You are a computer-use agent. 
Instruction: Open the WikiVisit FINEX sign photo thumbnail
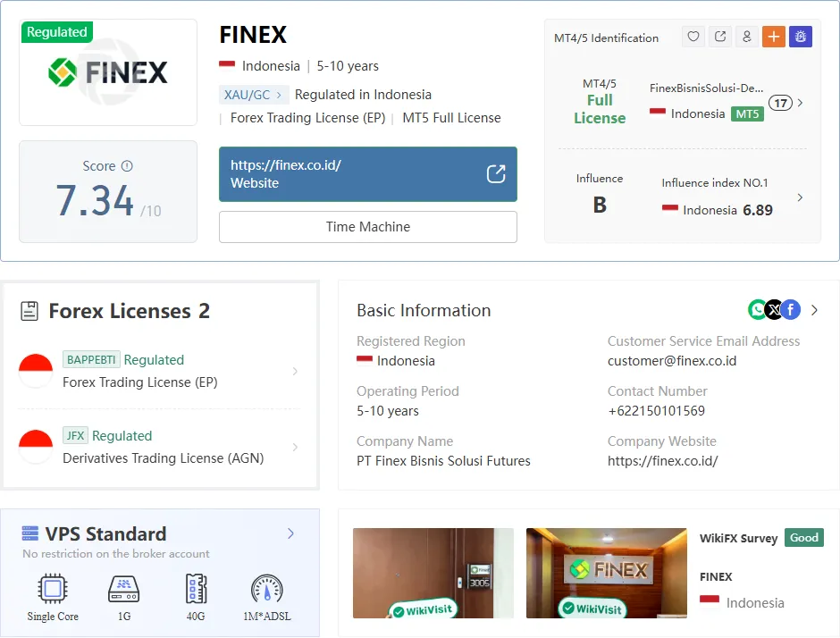point(607,573)
